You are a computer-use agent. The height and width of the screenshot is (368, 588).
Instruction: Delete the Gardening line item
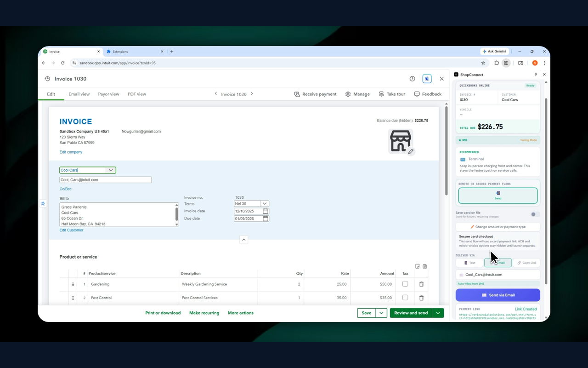(x=421, y=284)
